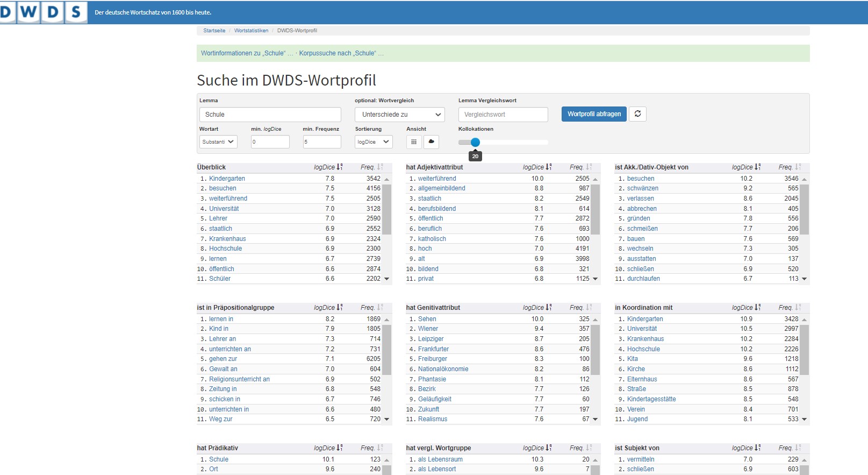Image resolution: width=868 pixels, height=475 pixels.
Task: Sort hat Genitivattribut table by Freq.
Action: pos(581,308)
